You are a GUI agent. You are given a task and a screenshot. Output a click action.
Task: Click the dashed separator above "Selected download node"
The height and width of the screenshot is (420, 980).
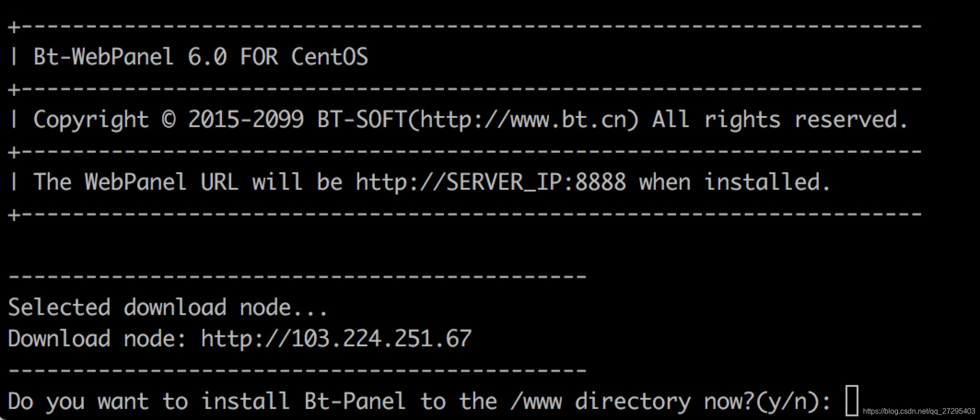(x=297, y=276)
